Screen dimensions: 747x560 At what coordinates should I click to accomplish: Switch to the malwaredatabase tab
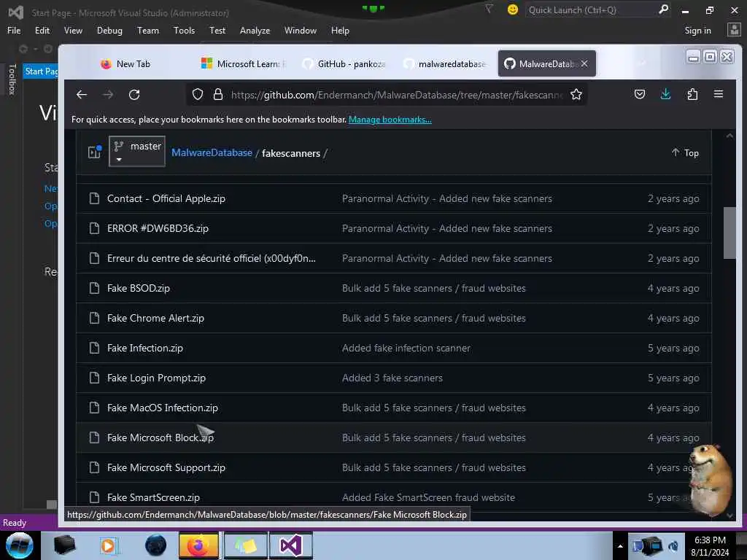click(445, 64)
